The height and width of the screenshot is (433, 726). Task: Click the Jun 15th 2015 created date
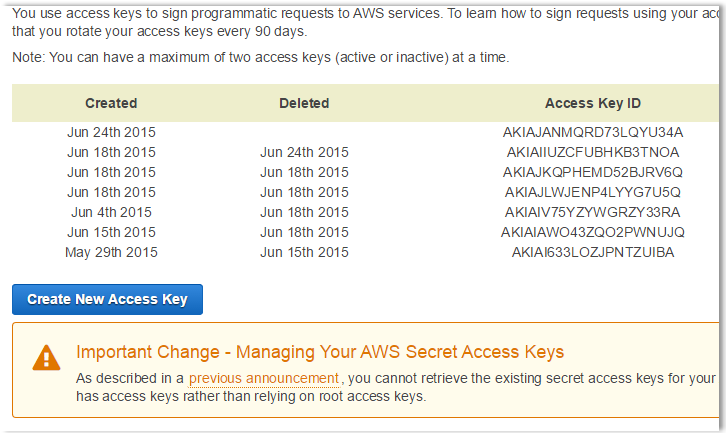[111, 232]
